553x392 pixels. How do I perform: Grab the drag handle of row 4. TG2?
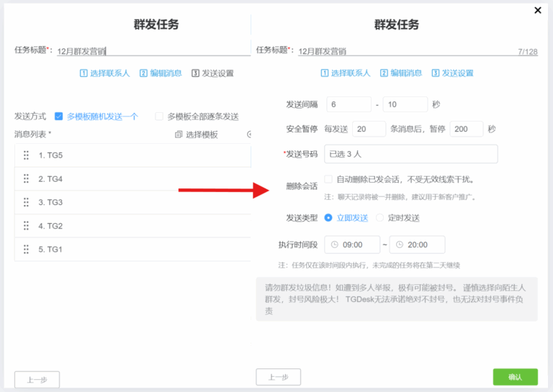pyautogui.click(x=26, y=226)
